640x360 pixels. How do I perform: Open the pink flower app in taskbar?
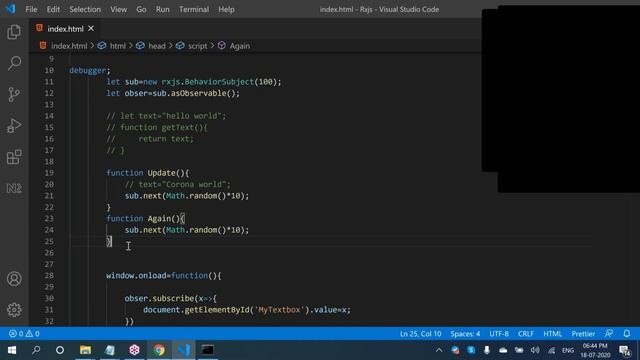tap(134, 350)
